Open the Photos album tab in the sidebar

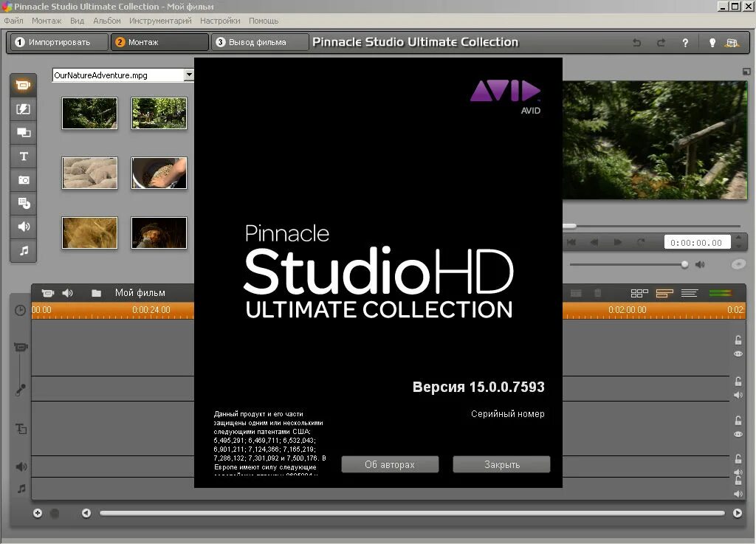[23, 179]
